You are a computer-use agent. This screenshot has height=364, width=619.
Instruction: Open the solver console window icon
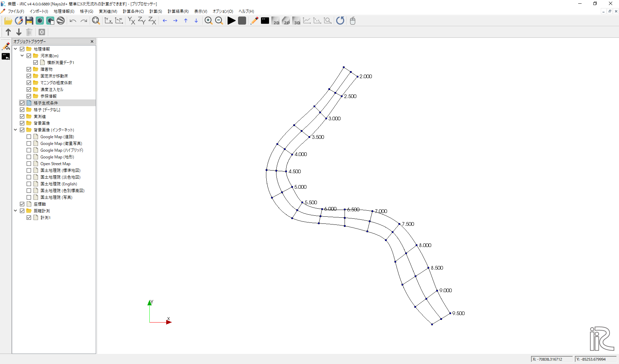click(x=265, y=21)
